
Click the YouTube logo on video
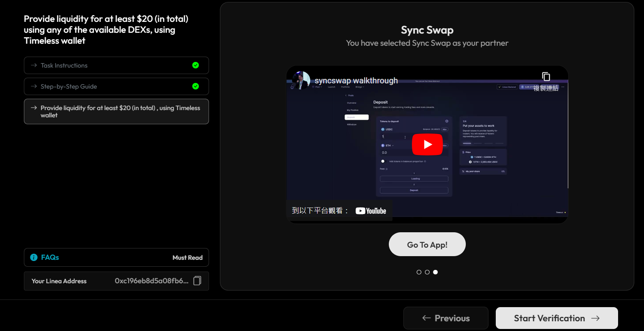pos(371,211)
